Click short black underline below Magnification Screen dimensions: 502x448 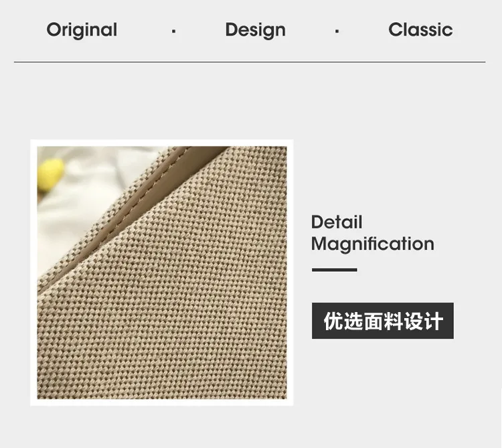pyautogui.click(x=335, y=270)
